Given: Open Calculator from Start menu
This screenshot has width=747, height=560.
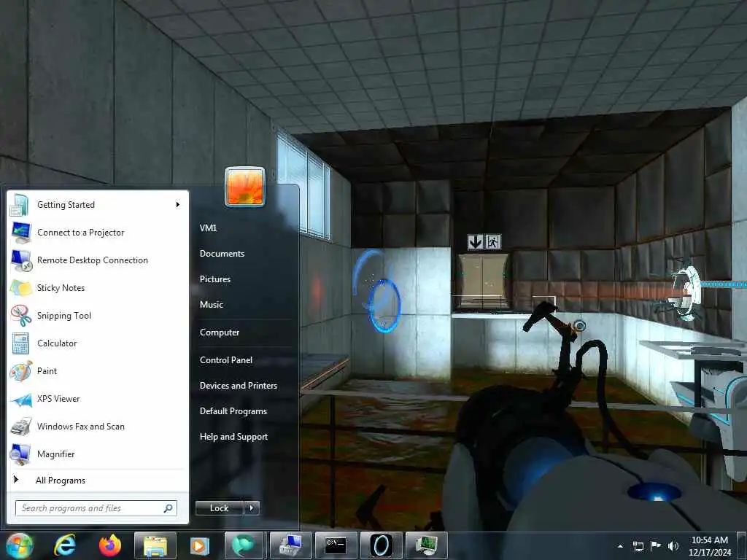Looking at the screenshot, I should pyautogui.click(x=98, y=343).
